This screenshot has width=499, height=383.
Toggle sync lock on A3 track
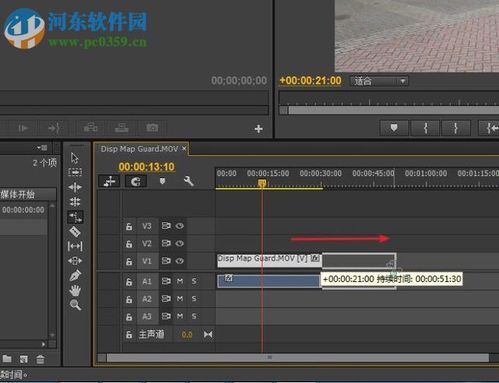pos(166,316)
